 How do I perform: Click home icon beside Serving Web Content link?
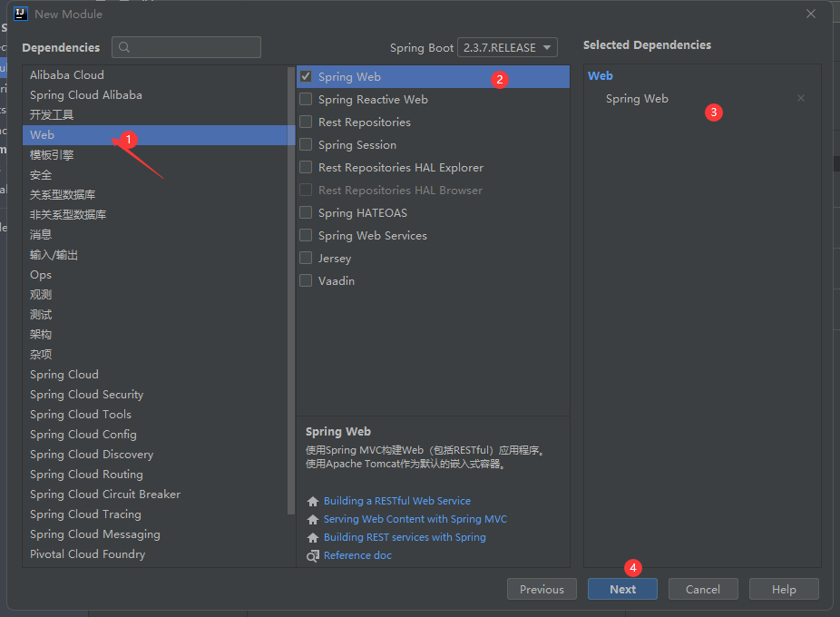pyautogui.click(x=313, y=519)
